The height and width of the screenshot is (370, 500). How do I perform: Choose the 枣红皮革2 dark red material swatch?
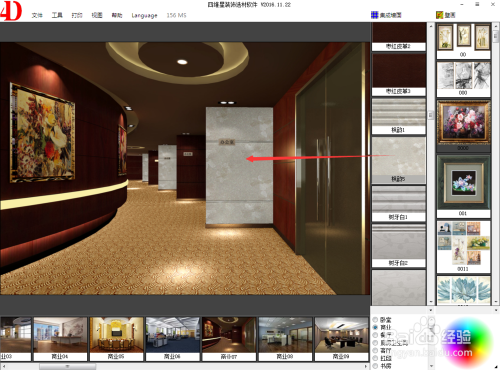click(399, 37)
